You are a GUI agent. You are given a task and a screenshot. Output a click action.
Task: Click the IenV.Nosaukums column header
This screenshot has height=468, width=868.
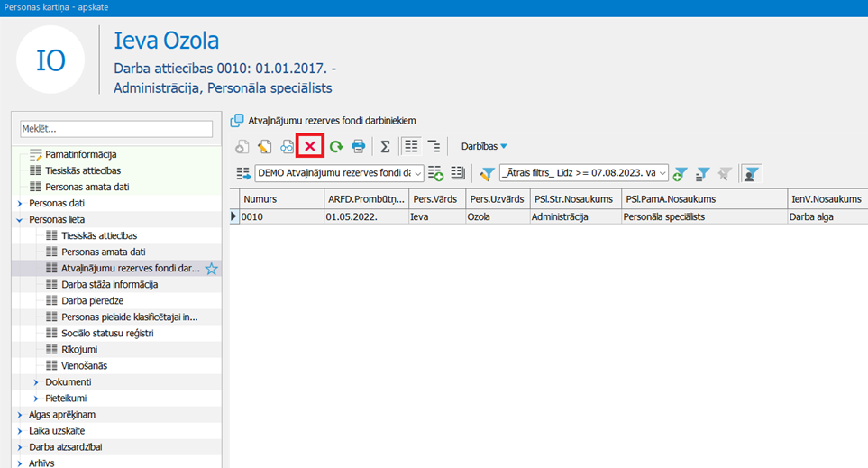tap(827, 198)
